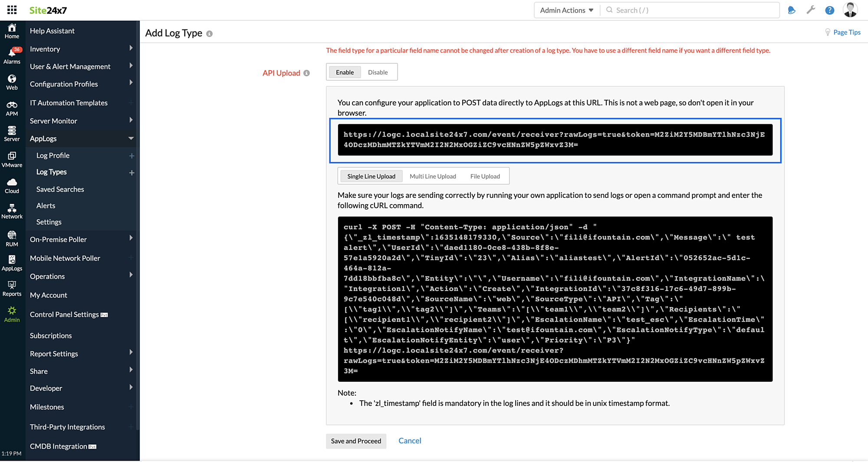The image size is (868, 462).
Task: Enable API Upload option
Action: tap(345, 72)
